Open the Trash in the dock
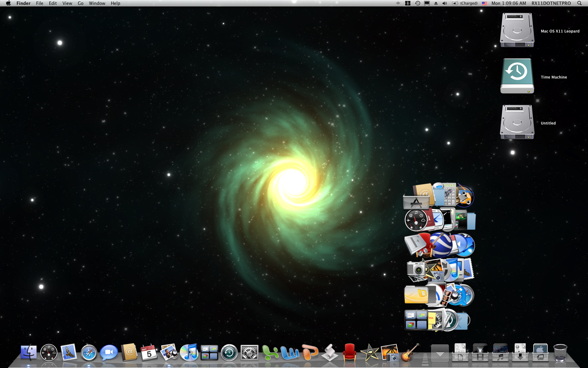The width and height of the screenshot is (588, 368). tap(560, 353)
